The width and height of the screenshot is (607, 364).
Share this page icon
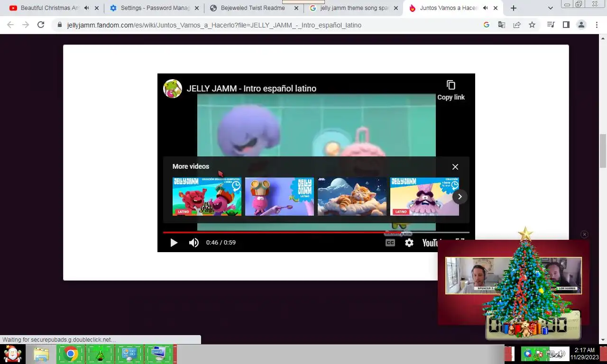coord(517,25)
